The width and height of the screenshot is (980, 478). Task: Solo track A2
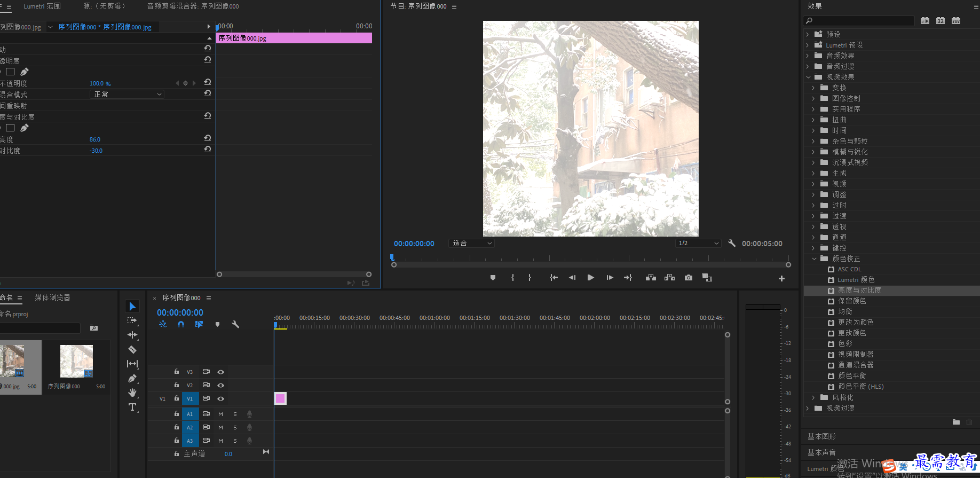pos(235,427)
